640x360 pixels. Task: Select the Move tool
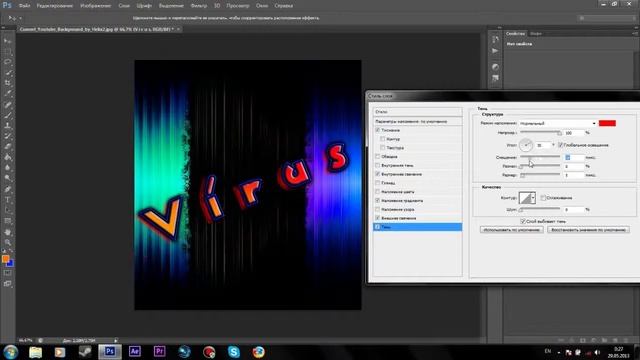click(8, 41)
